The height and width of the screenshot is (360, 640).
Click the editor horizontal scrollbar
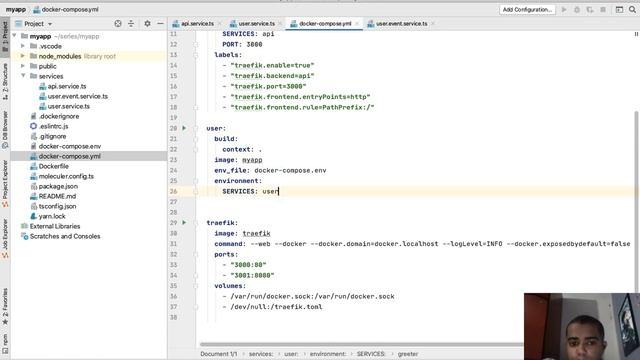[362, 344]
